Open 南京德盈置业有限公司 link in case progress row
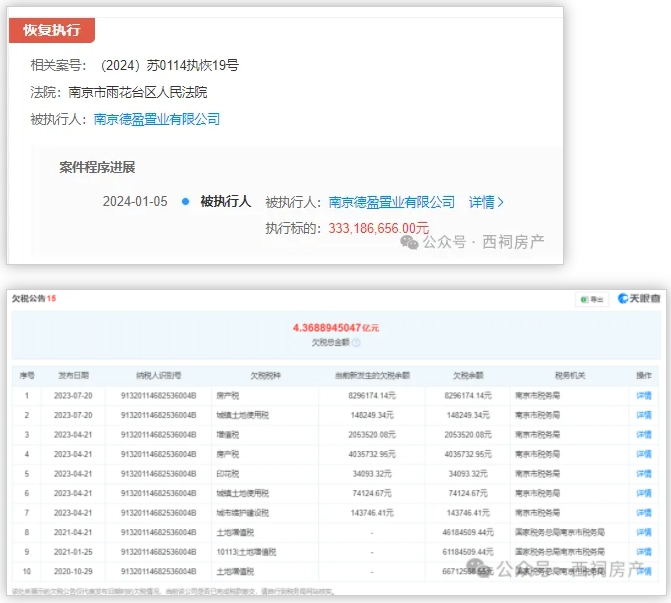The width and height of the screenshot is (671, 603). (391, 202)
